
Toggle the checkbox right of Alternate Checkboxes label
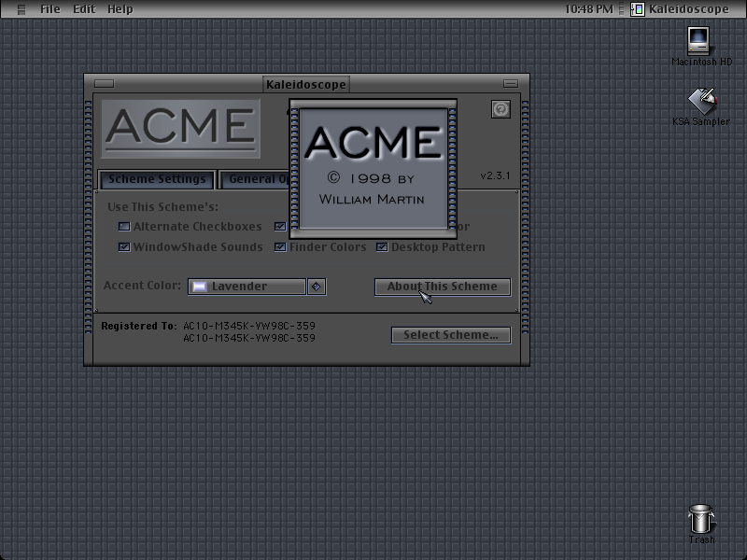pos(279,226)
